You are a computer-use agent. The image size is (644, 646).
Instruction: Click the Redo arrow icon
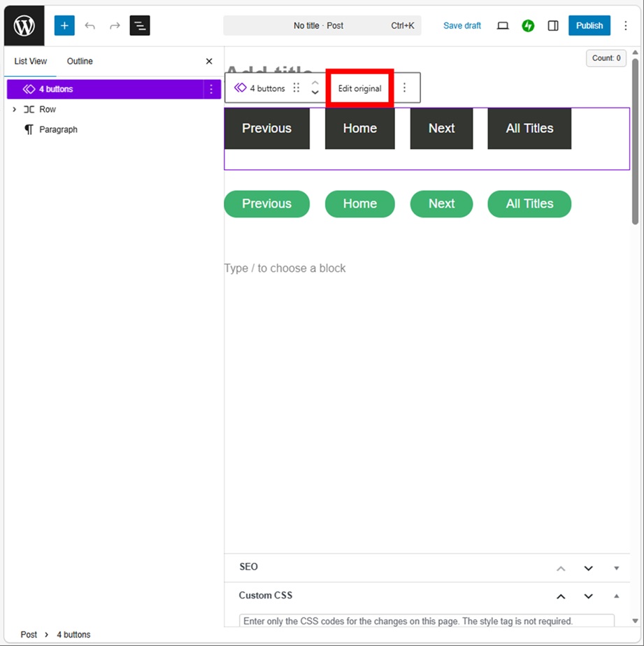(x=115, y=26)
